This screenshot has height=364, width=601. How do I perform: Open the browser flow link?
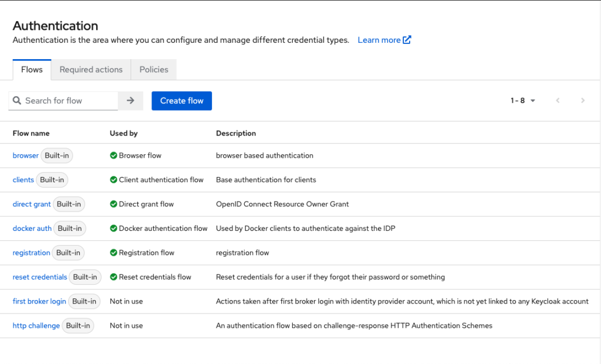26,156
